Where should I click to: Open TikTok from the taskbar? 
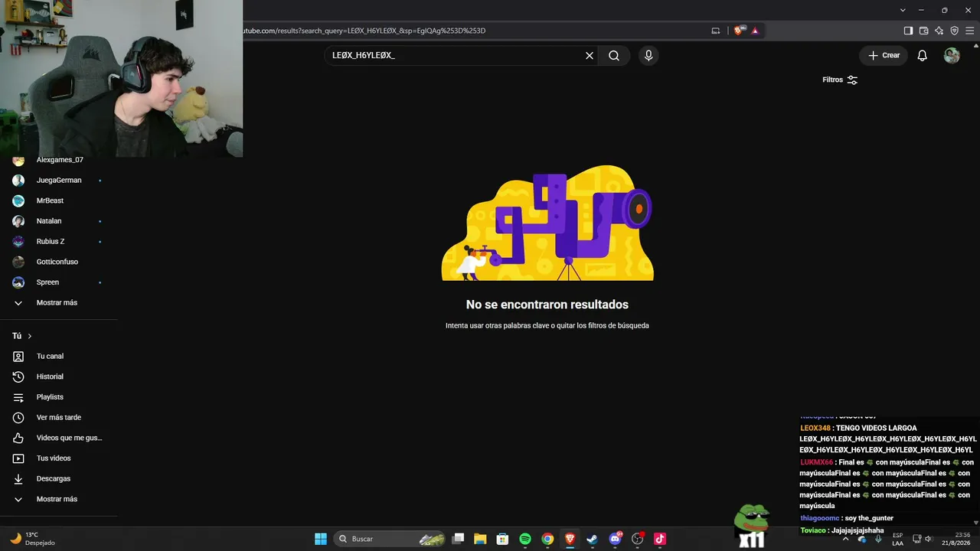click(x=660, y=539)
